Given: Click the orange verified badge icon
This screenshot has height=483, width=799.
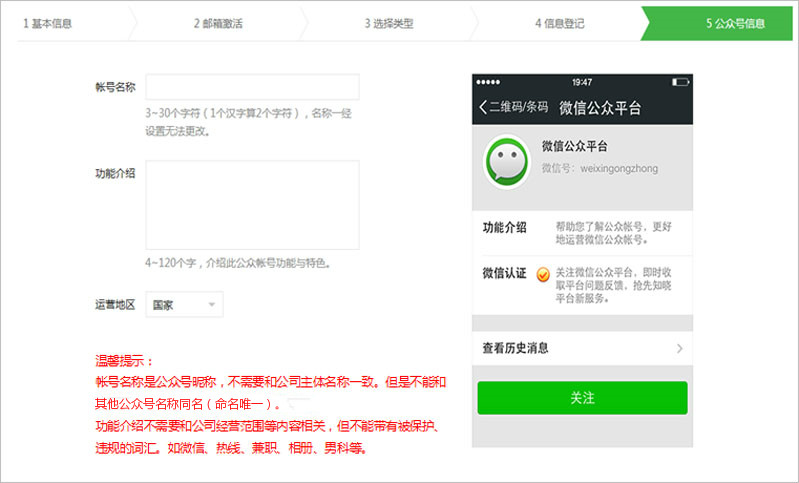Looking at the screenshot, I should click(542, 274).
